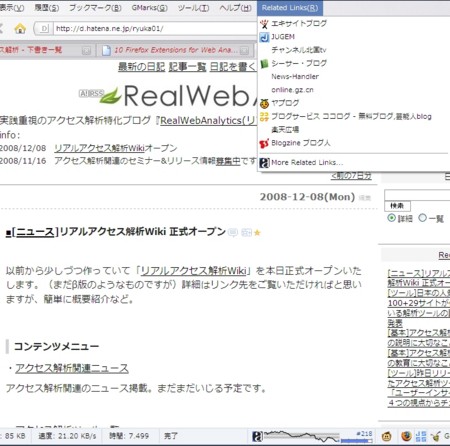Viewport: 450px width, 446px height.
Task: Select エキサイトブログ in Related Links
Action: (353, 24)
